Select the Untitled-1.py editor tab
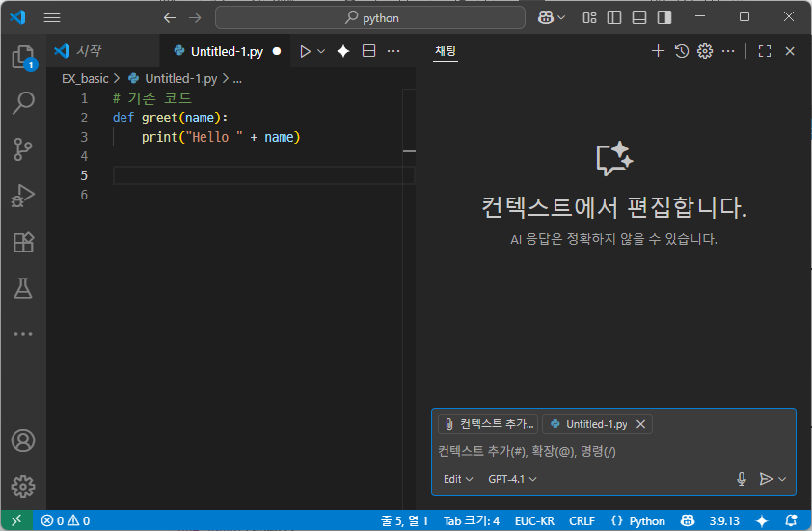The image size is (812, 531). pos(227,51)
